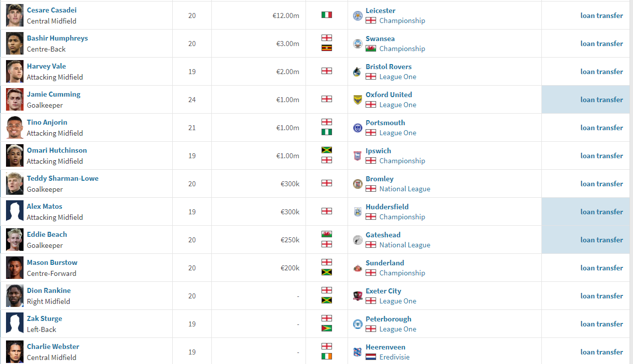This screenshot has width=633, height=364.
Task: Click the Oxford United club crest
Action: [x=357, y=100]
